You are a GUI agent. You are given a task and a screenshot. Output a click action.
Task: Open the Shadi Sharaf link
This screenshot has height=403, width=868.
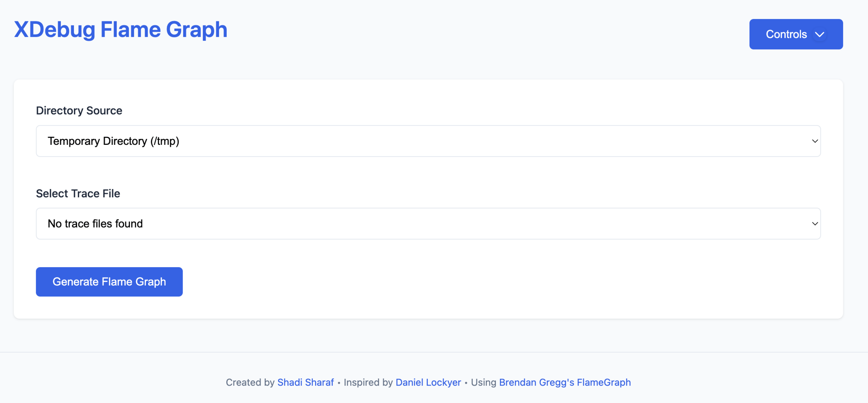[x=305, y=382]
